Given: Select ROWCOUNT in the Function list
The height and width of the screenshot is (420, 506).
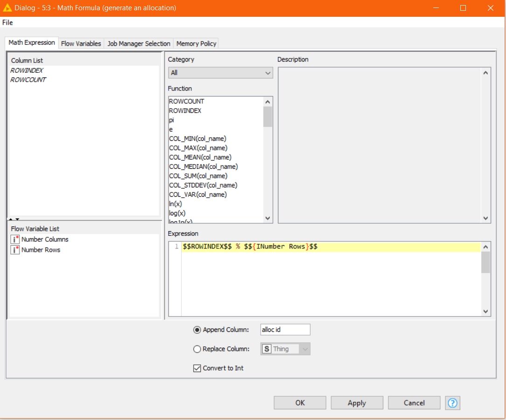Looking at the screenshot, I should [x=186, y=101].
